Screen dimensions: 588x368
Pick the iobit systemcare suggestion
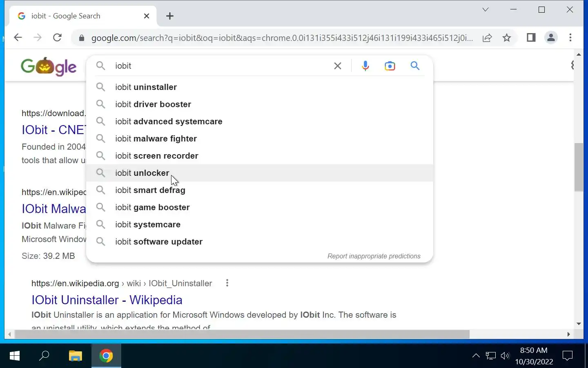coord(260,224)
